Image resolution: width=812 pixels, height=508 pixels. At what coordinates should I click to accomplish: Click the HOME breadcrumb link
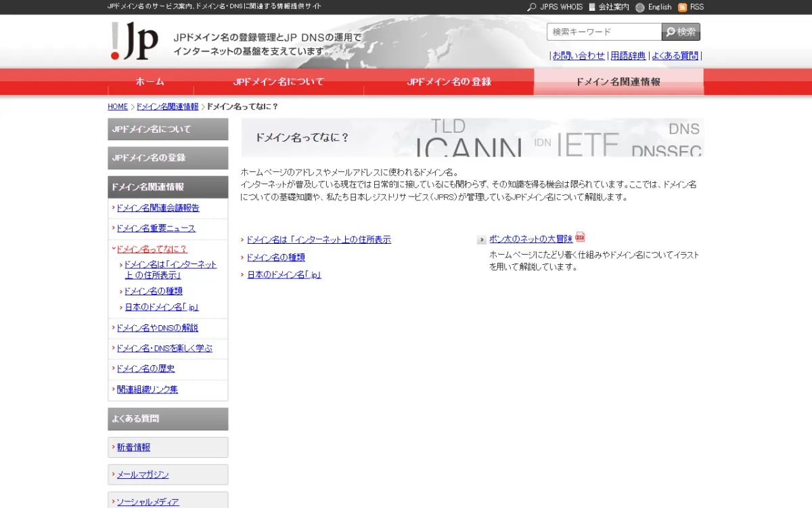click(118, 107)
